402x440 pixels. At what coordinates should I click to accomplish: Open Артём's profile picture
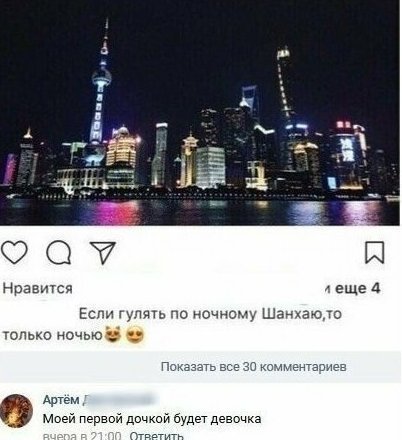(16, 411)
